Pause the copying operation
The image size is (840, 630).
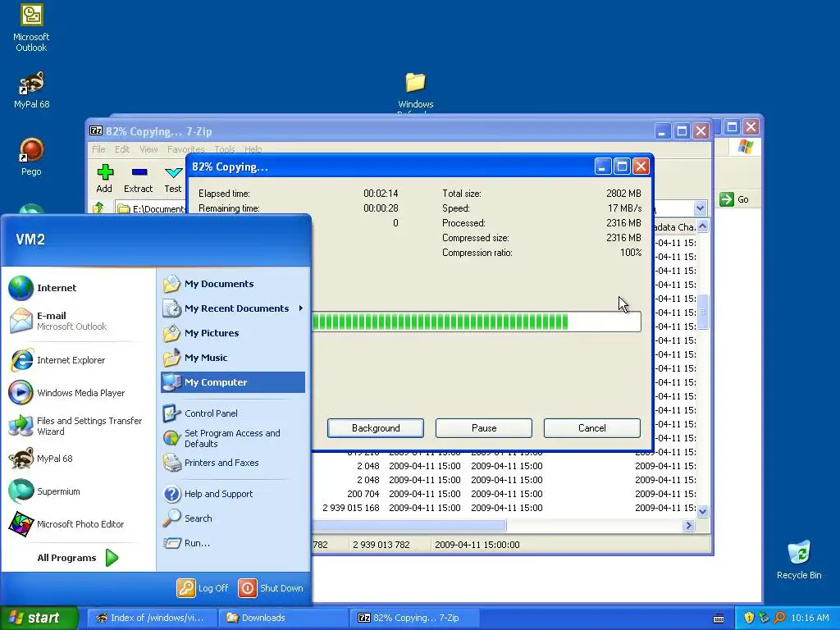click(484, 428)
